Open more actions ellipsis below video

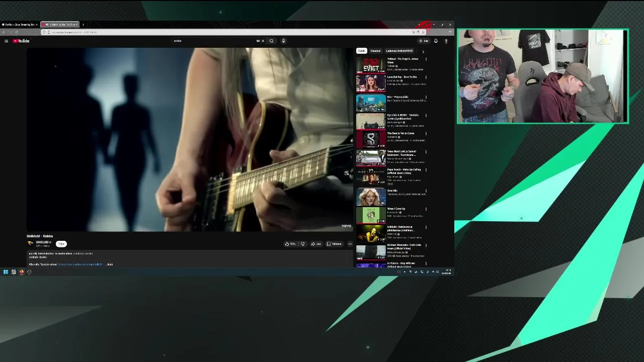coord(350,244)
